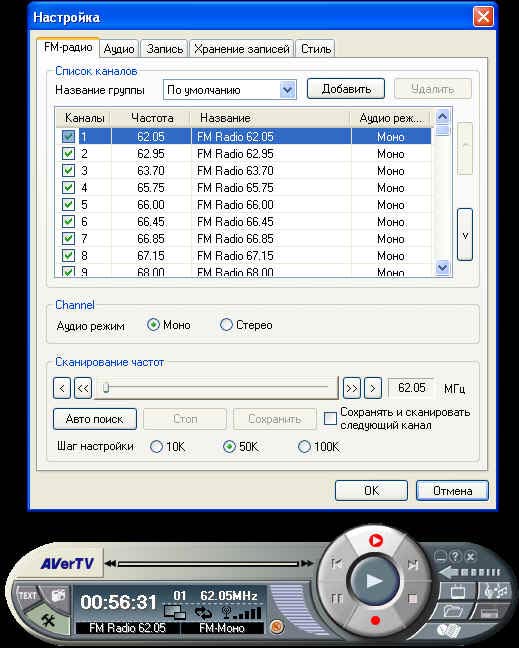Switch to TV mode using the TV icon
519x648 pixels.
click(457, 593)
